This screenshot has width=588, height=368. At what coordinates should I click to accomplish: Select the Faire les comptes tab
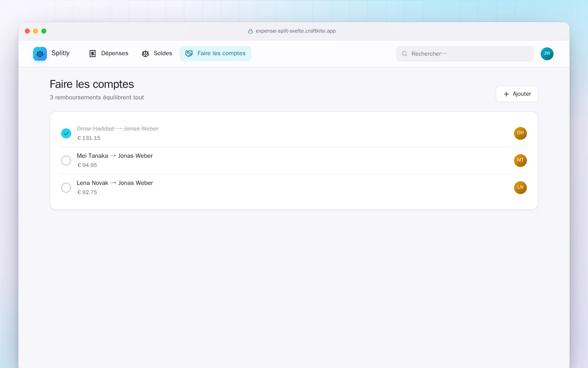[215, 53]
